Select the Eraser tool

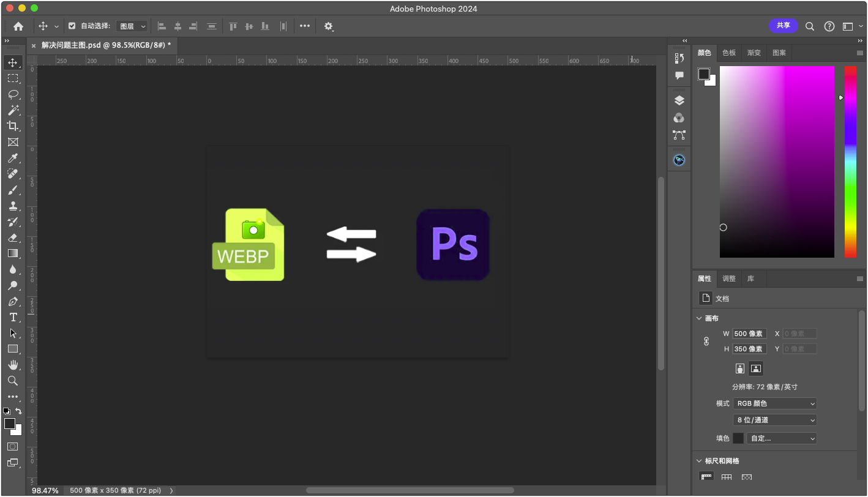pyautogui.click(x=13, y=237)
